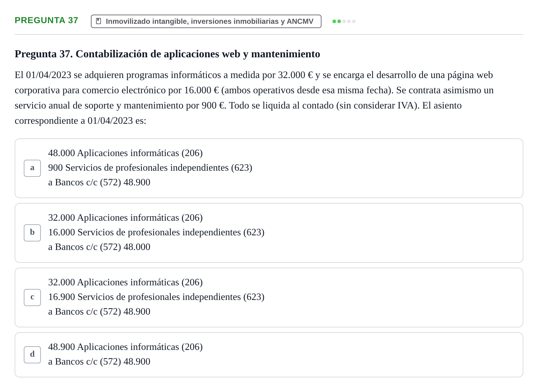
Task: Click the PREGUNTA 37 header label
Action: [x=46, y=20]
